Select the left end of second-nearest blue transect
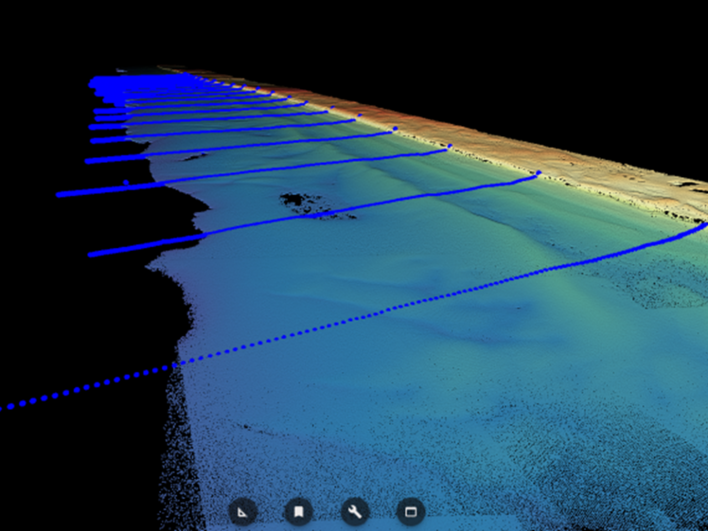 click(x=92, y=254)
